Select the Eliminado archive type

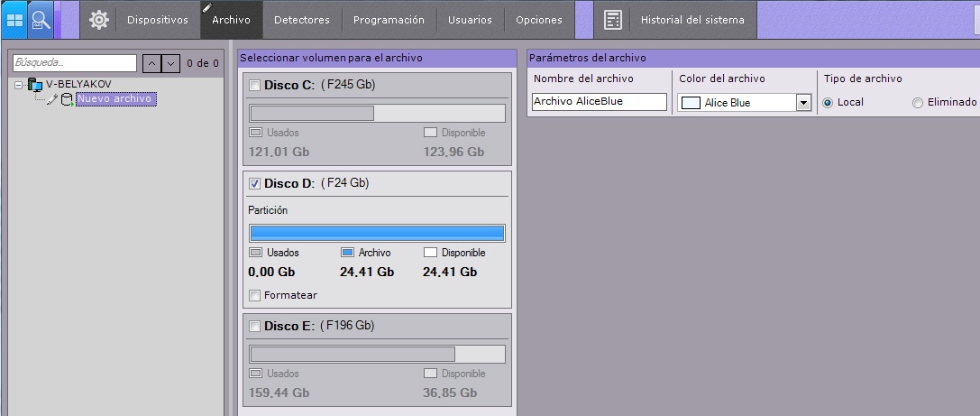[918, 103]
